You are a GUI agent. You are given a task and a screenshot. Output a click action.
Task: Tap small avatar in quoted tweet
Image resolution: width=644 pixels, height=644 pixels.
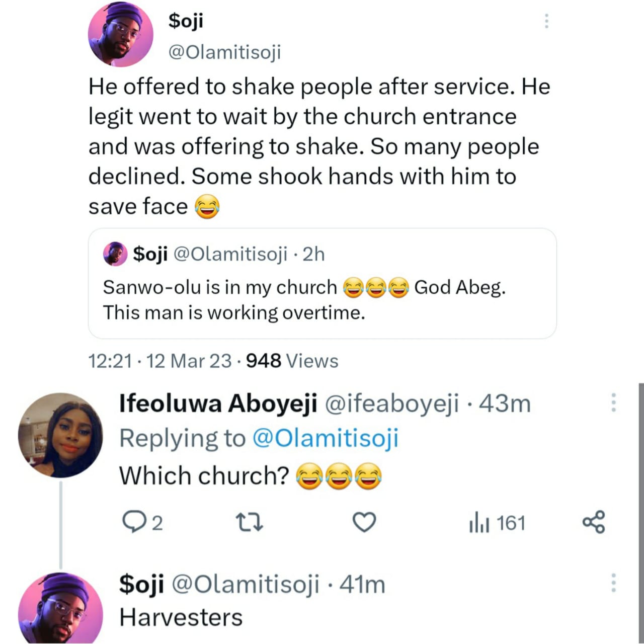pos(115,254)
